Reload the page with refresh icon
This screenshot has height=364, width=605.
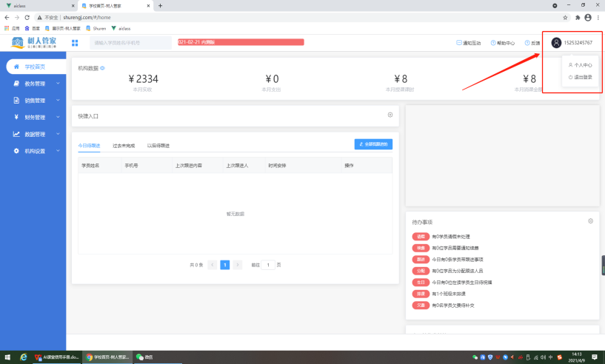coord(27,17)
